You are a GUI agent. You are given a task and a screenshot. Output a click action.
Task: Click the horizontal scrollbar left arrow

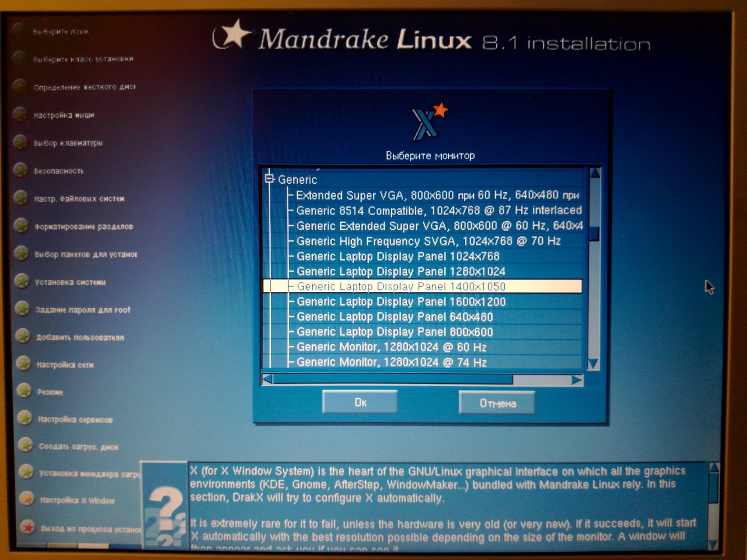click(x=268, y=380)
